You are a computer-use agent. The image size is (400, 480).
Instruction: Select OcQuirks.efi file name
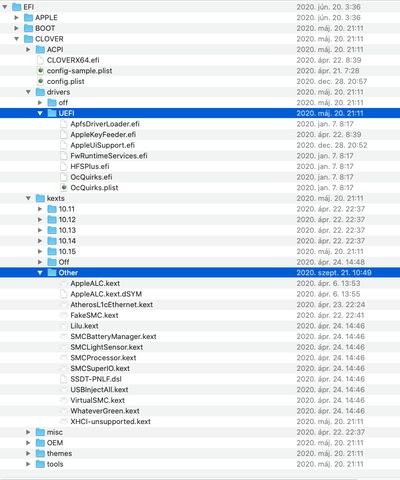tap(91, 177)
